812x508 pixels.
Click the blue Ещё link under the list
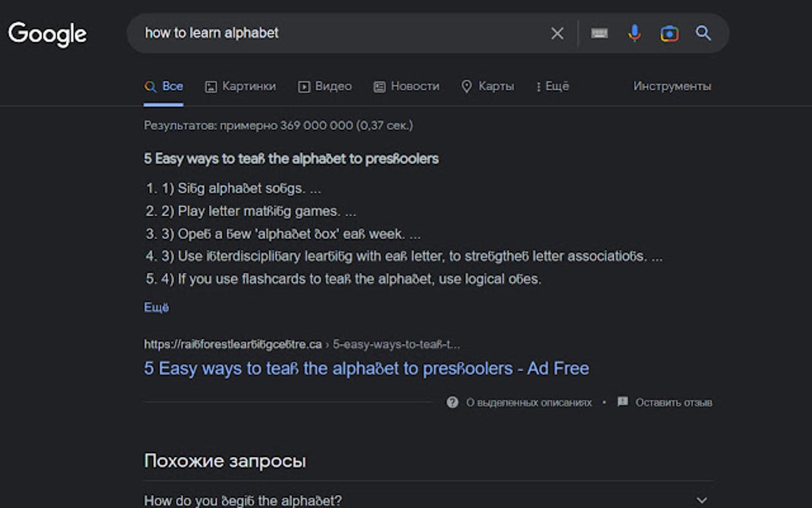(x=156, y=307)
